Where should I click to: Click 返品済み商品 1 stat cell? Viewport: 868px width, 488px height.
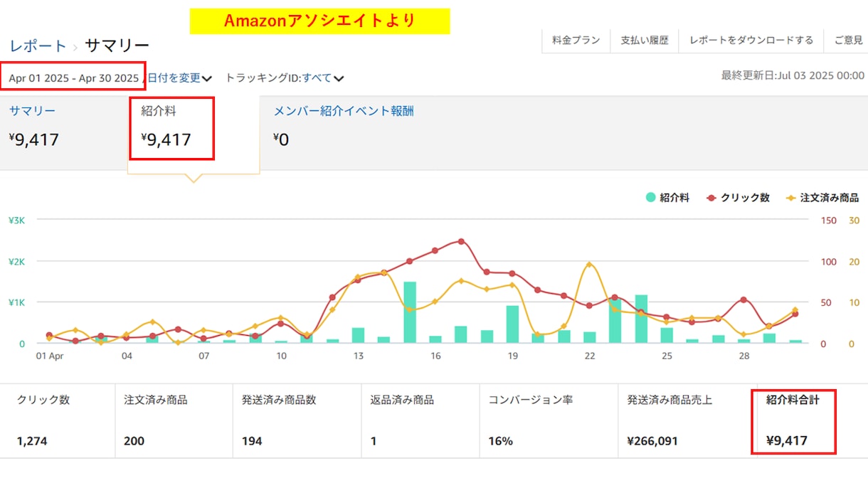point(420,421)
